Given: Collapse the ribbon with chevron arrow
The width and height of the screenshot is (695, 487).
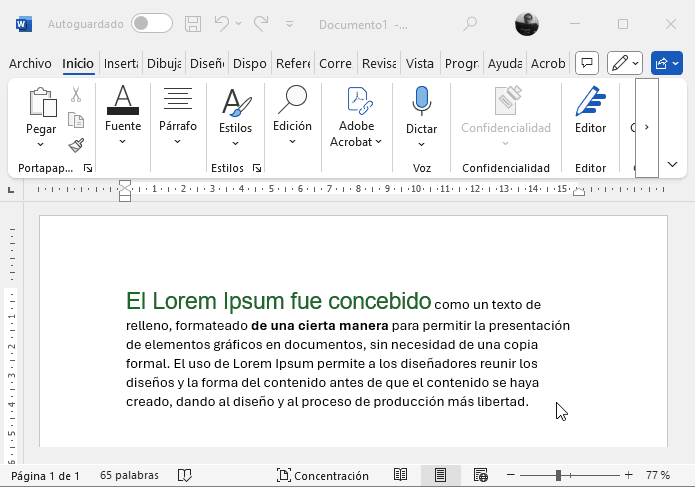Looking at the screenshot, I should coord(672,164).
